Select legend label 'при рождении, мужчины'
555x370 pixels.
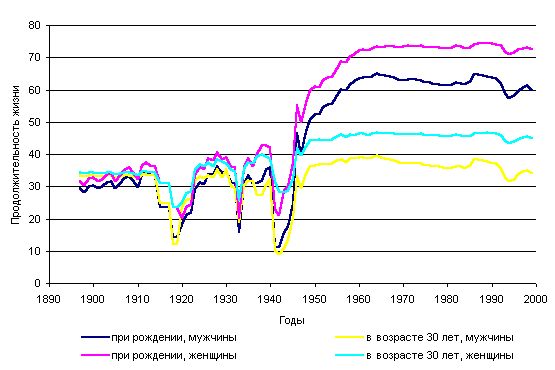tap(174, 338)
